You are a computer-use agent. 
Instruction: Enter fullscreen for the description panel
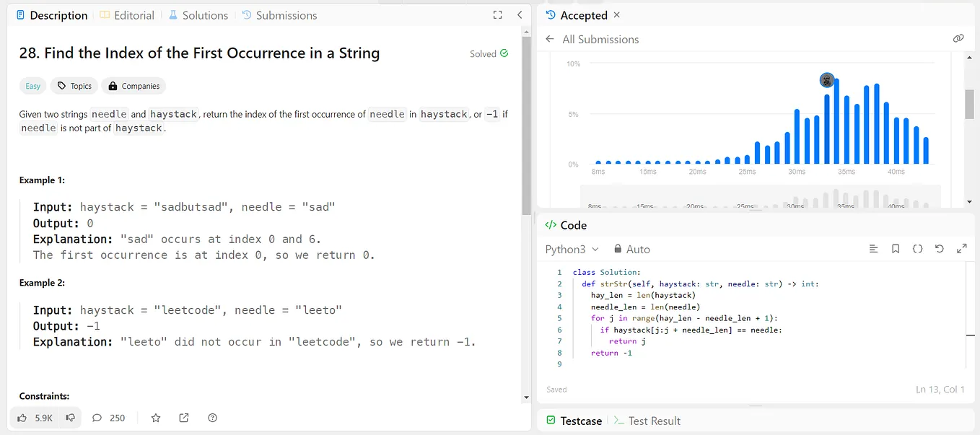(x=497, y=15)
